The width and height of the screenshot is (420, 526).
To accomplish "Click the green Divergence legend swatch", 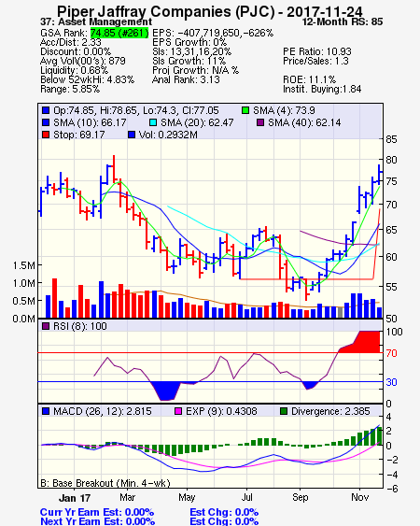I will (284, 411).
